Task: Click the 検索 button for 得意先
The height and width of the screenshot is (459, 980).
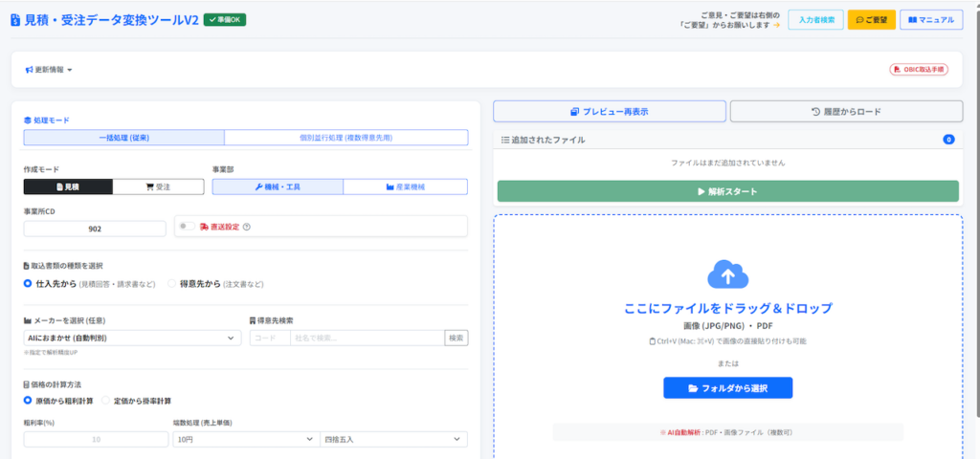Action: pyautogui.click(x=457, y=338)
